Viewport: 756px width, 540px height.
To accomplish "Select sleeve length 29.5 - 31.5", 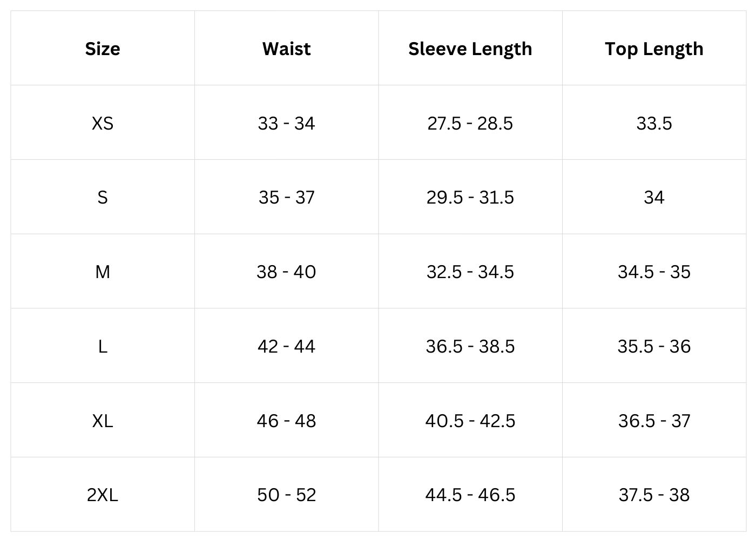I will [x=470, y=198].
